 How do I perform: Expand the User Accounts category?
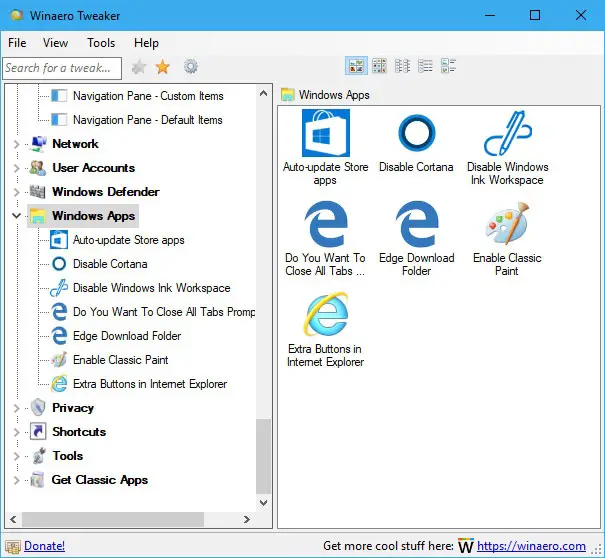pyautogui.click(x=16, y=168)
